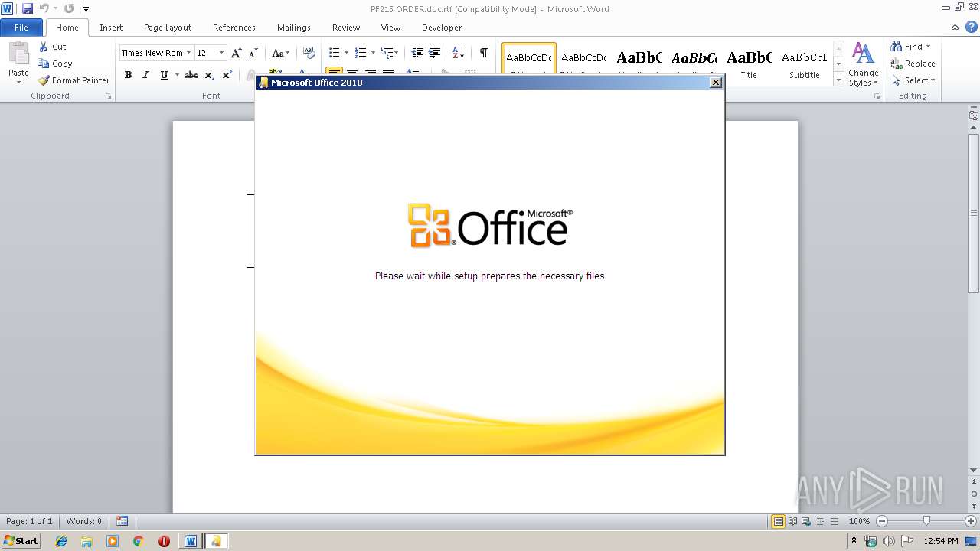Launch Internet Explorer from the taskbar
This screenshot has height=551, width=980.
coord(61,541)
